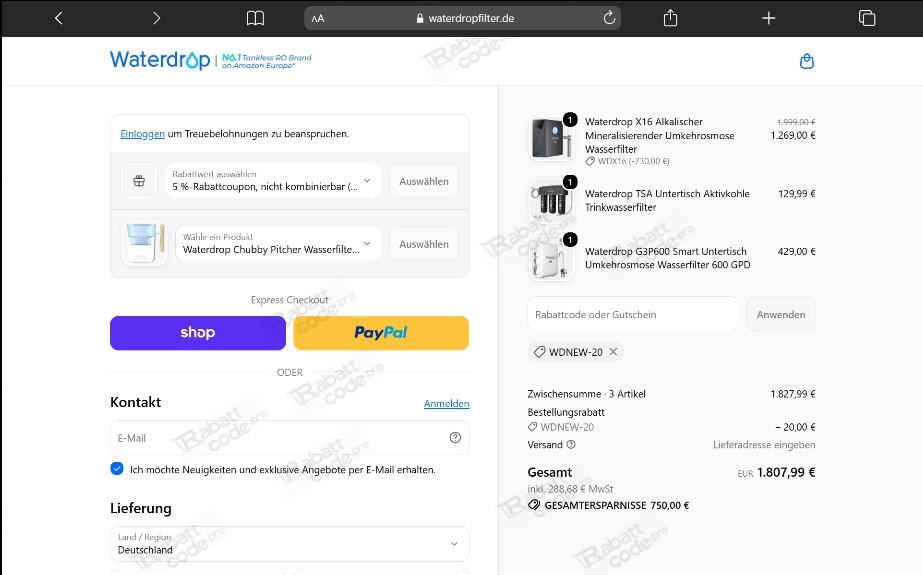Click Auswählen next to the 5% coupon
The image size is (923, 575).
click(424, 181)
